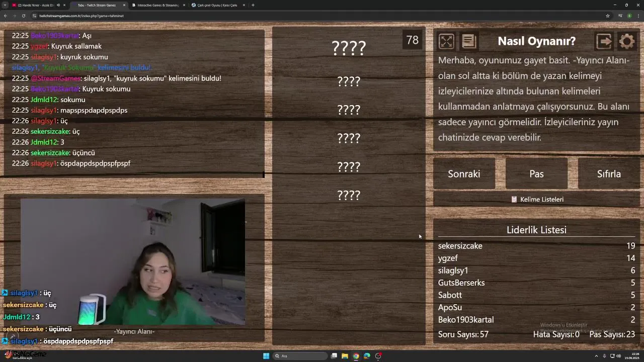Switch to Çark çevir Oyunu tab
Viewport: 644px width, 362px height.
click(x=217, y=5)
